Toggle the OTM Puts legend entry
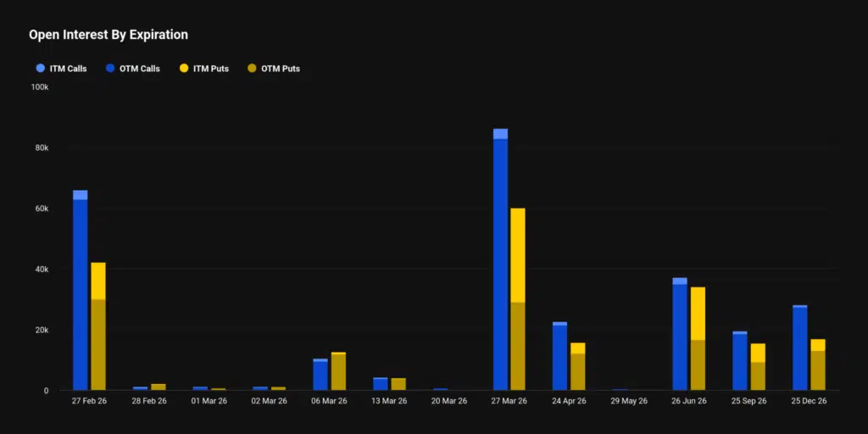The image size is (868, 434). point(273,69)
